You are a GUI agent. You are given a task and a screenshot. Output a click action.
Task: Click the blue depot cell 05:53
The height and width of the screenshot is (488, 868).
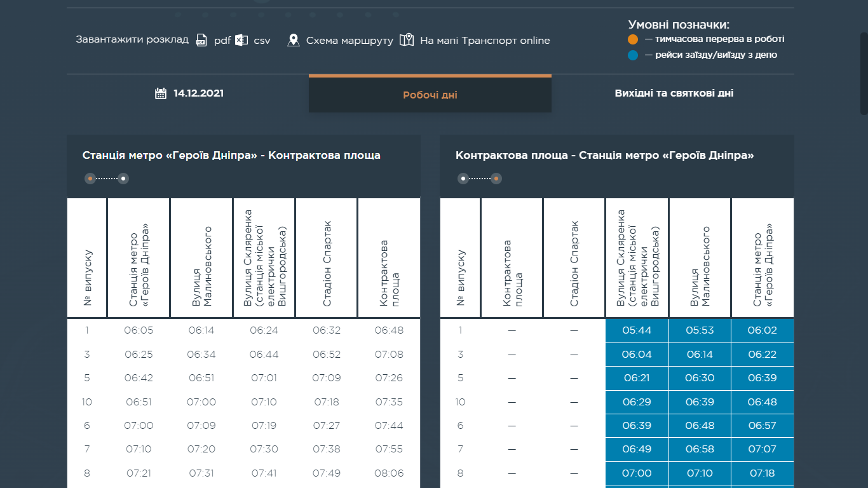pyautogui.click(x=700, y=330)
